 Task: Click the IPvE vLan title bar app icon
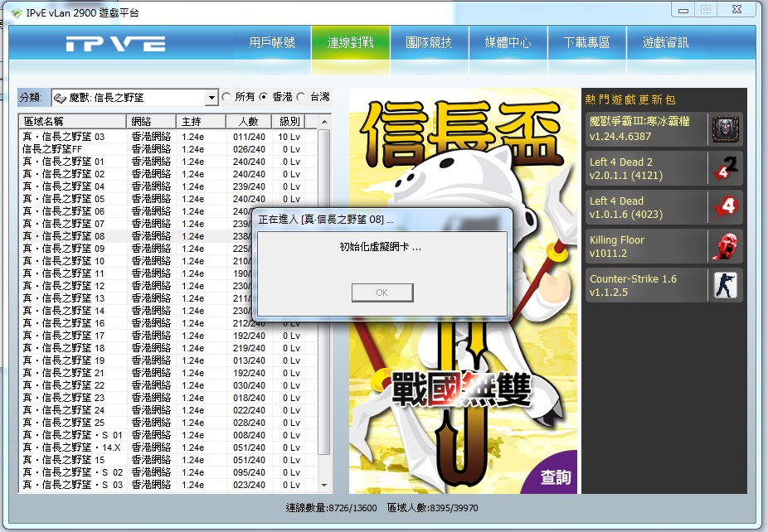(16, 13)
